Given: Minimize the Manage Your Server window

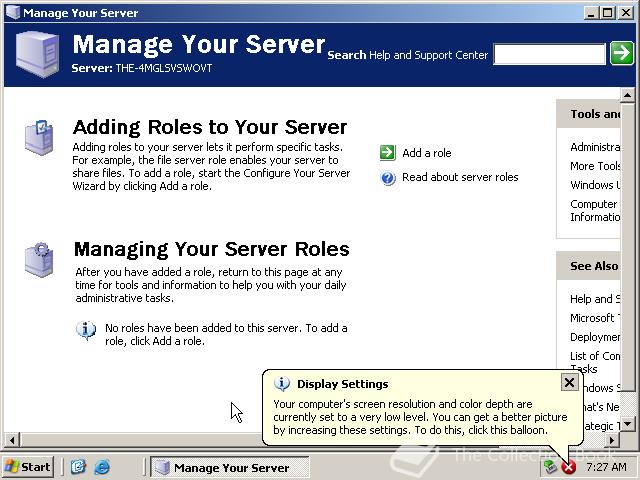Looking at the screenshot, I should [590, 13].
